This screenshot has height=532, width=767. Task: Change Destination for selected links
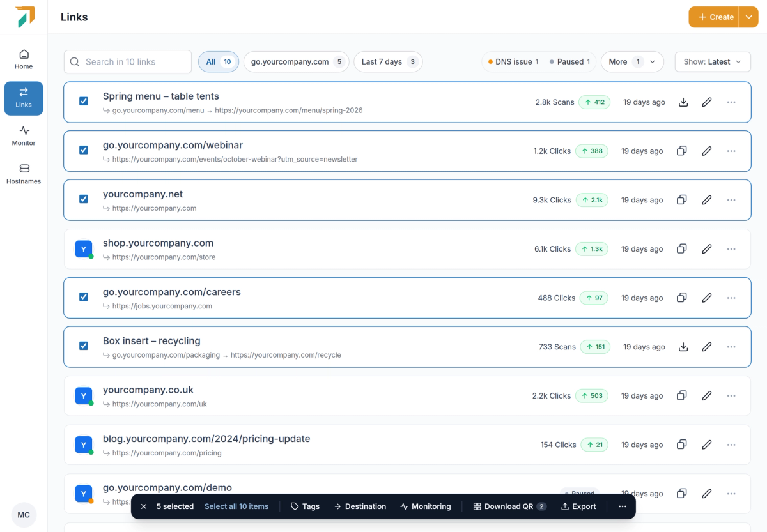(360, 506)
